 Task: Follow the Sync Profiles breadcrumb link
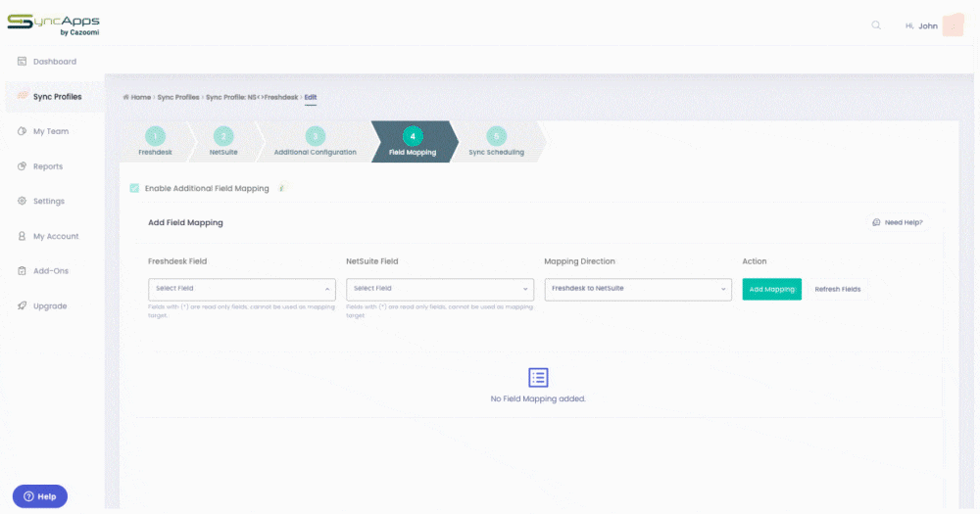point(178,98)
